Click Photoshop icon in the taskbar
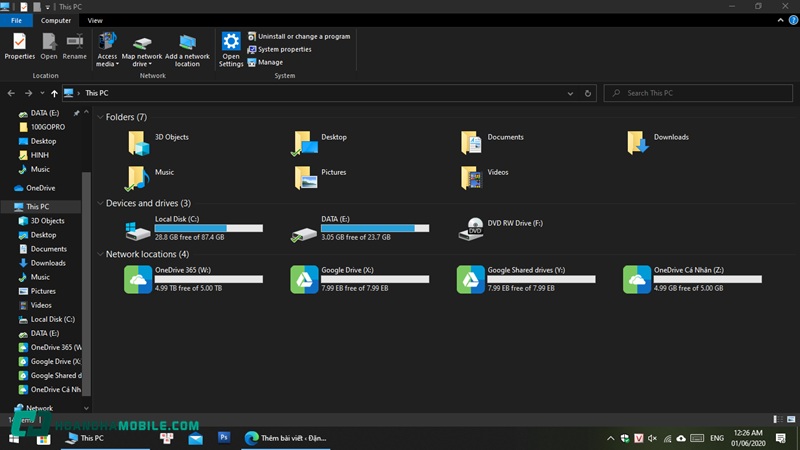Viewport: 800px width, 450px height. (x=224, y=438)
